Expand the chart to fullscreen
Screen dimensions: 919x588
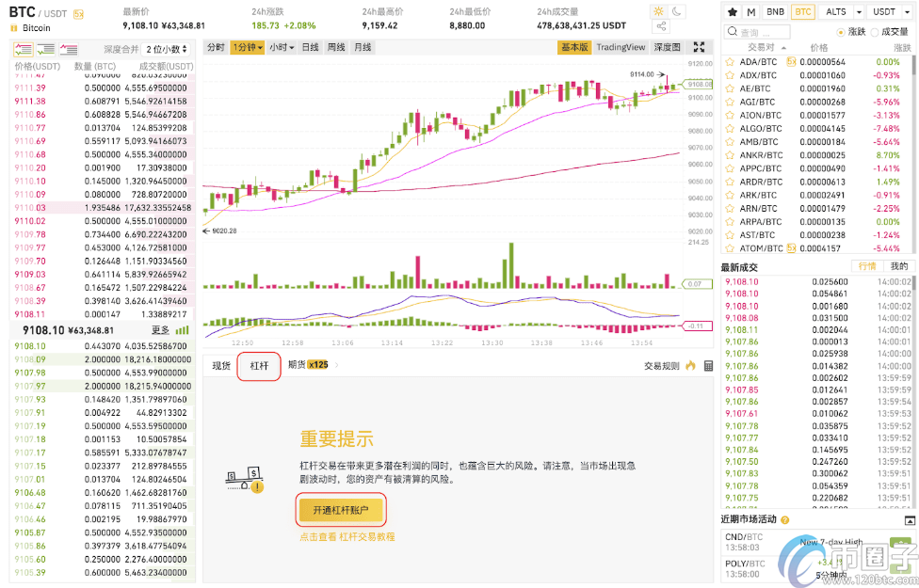coord(700,46)
